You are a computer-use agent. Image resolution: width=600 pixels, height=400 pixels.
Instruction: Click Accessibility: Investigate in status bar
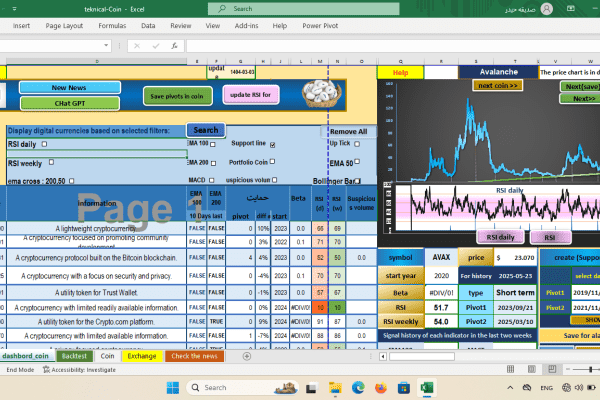(x=79, y=370)
